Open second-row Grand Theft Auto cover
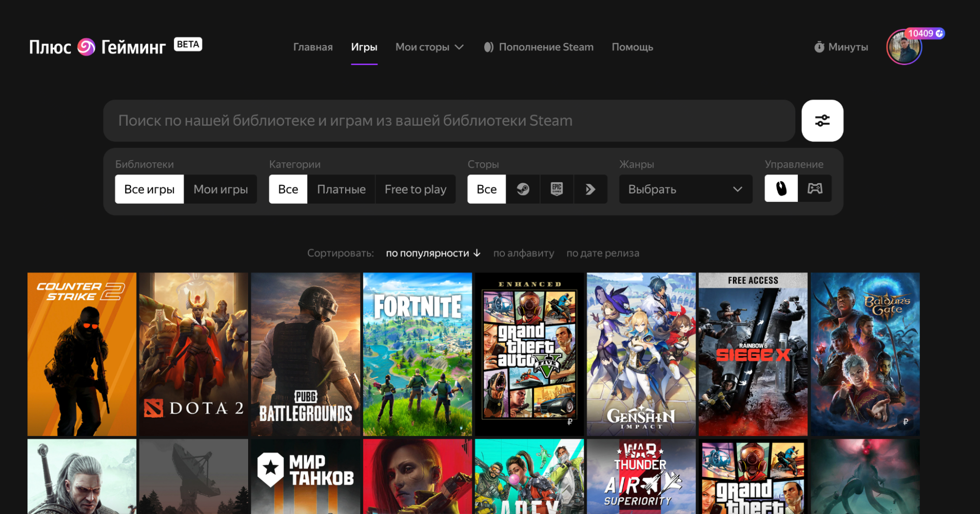980x514 pixels. point(753,476)
